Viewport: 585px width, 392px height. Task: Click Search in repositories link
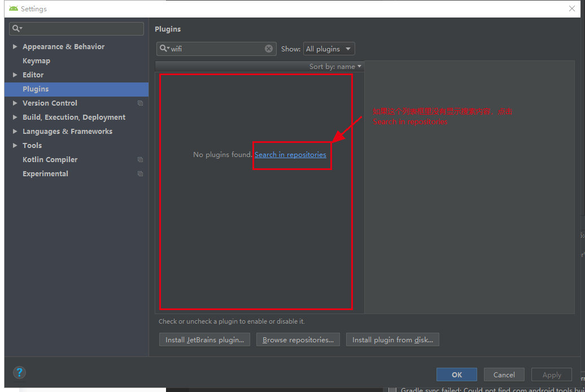tap(290, 155)
